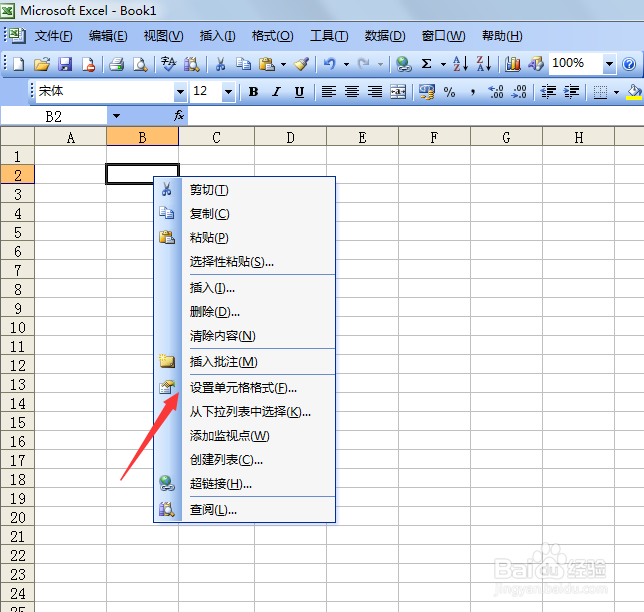
Task: Open the 文件(F) menu
Action: (x=53, y=36)
